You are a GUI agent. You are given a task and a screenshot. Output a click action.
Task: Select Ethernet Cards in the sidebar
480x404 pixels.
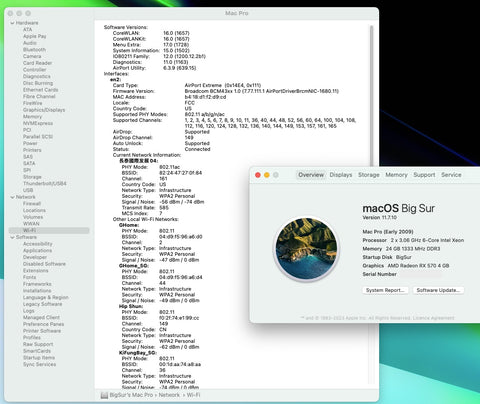[x=40, y=90]
